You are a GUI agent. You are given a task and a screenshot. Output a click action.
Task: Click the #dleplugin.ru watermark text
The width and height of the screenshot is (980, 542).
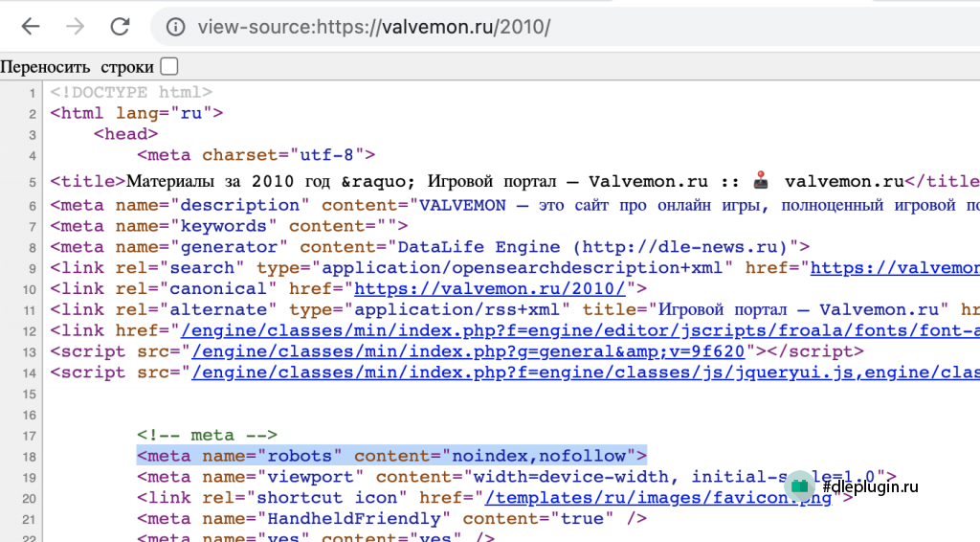tap(870, 486)
